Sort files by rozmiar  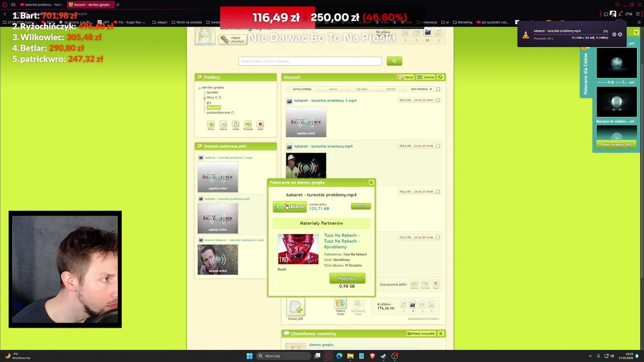pyautogui.click(x=391, y=89)
